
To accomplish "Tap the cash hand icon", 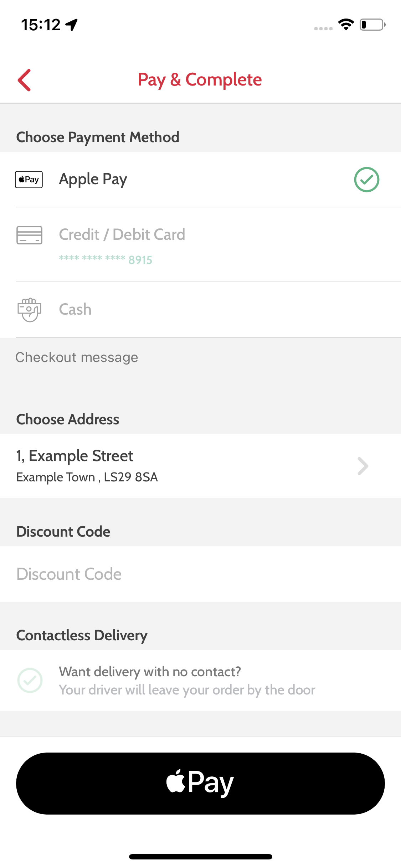I will pos(29,310).
